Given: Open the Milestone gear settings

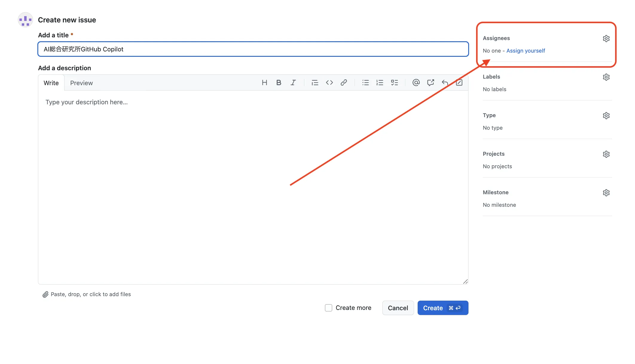Looking at the screenshot, I should pos(606,193).
